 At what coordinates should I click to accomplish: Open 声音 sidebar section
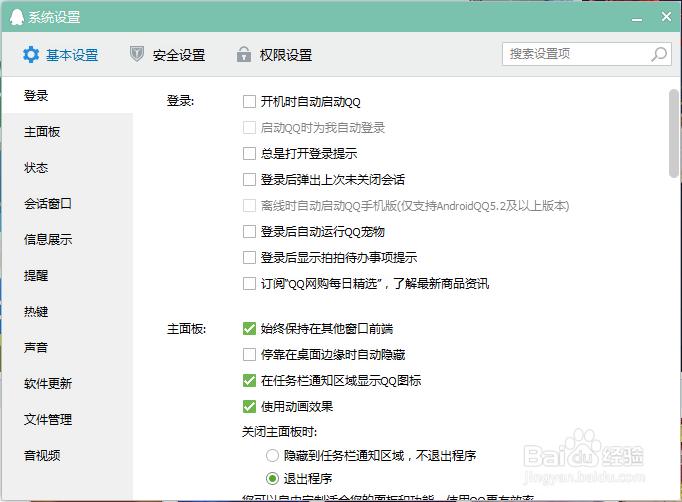[x=67, y=348]
